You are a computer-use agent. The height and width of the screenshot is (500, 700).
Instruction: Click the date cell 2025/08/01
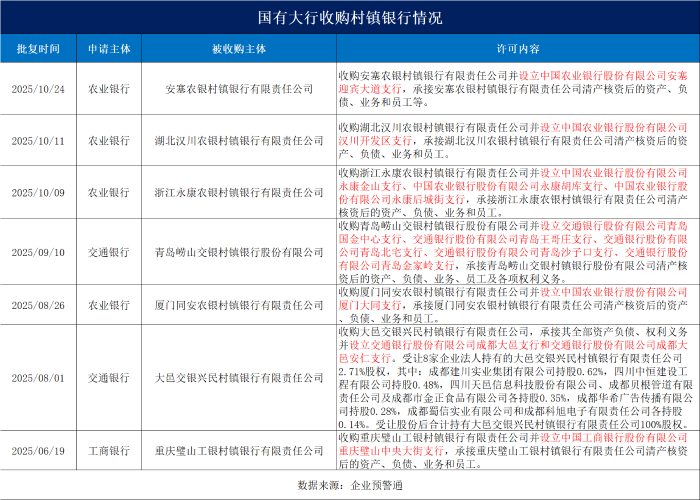(38, 379)
